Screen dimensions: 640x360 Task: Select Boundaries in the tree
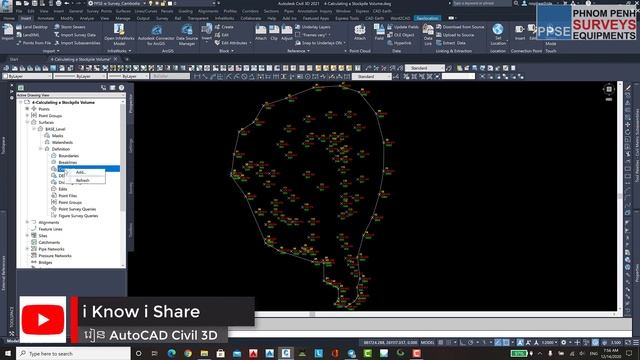pos(68,156)
